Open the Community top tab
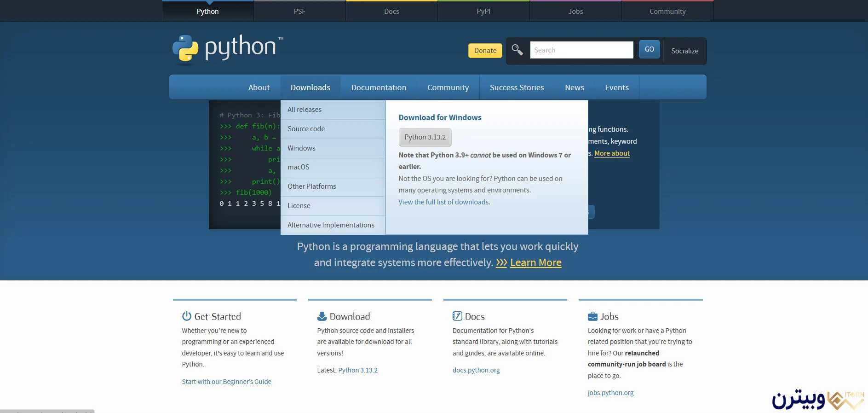The width and height of the screenshot is (868, 413). tap(667, 11)
